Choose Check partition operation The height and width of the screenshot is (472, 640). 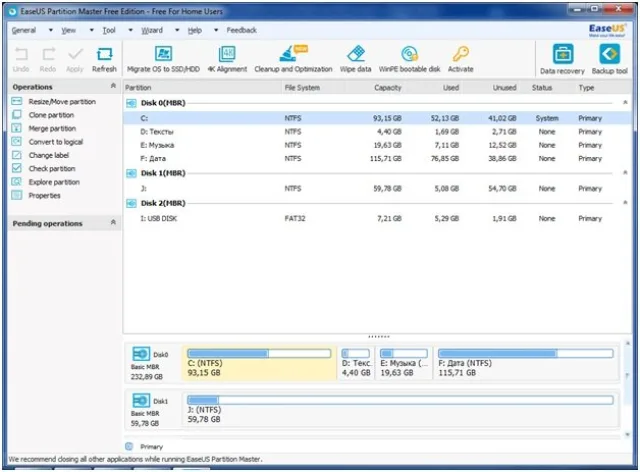click(x=52, y=169)
